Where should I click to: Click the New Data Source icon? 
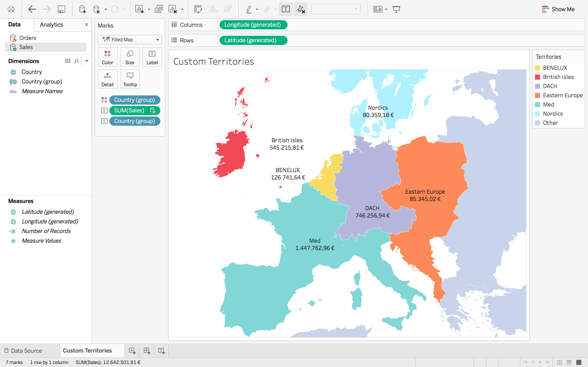[82, 9]
